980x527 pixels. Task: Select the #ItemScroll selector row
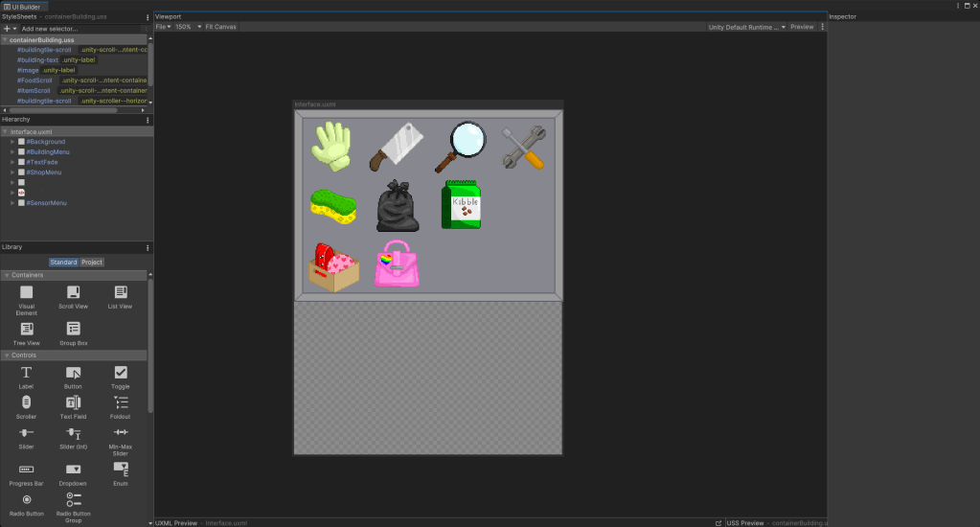(x=75, y=91)
